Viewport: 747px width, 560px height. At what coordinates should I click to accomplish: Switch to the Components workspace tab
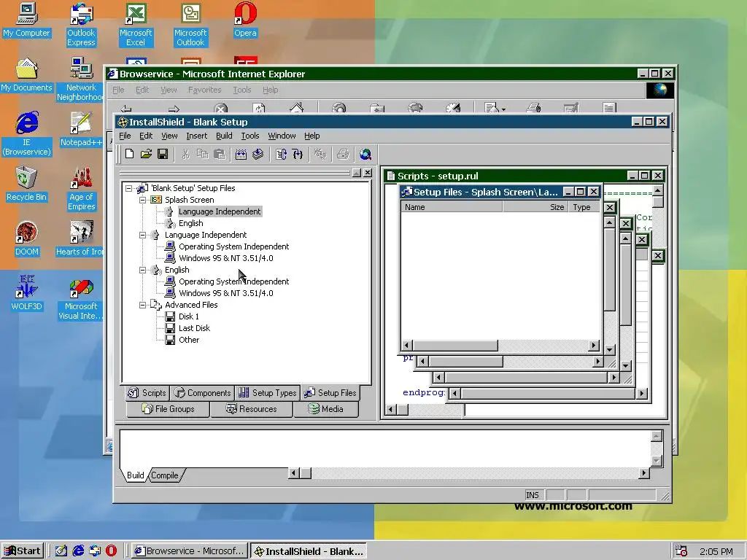tap(203, 393)
